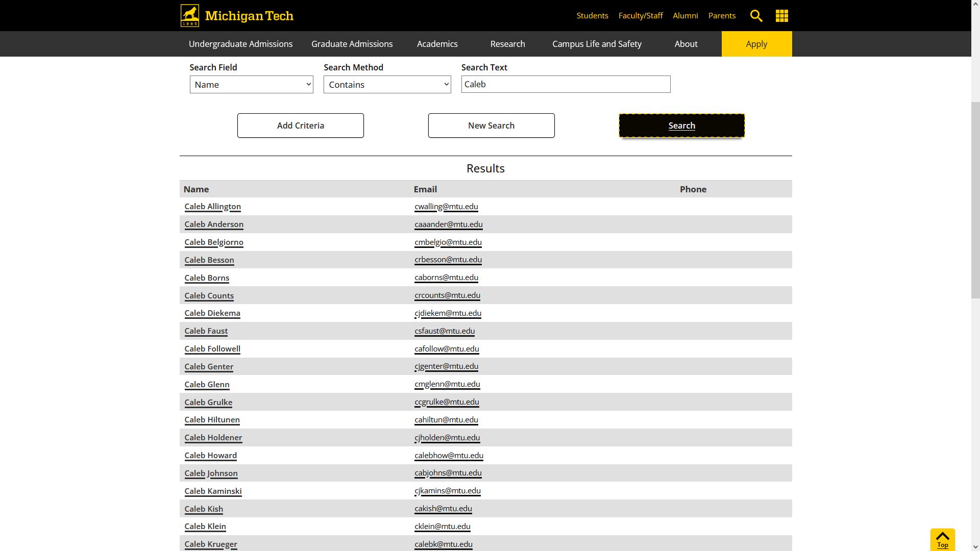Email cjkamins@mtu.edu
Screen dimensions: 980x551
pos(448,491)
